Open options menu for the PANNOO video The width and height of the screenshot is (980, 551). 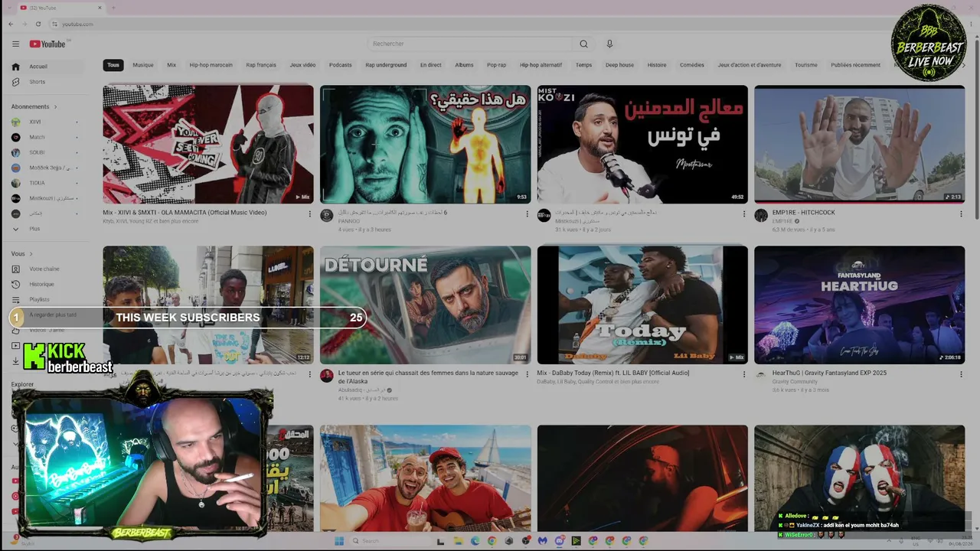click(528, 214)
